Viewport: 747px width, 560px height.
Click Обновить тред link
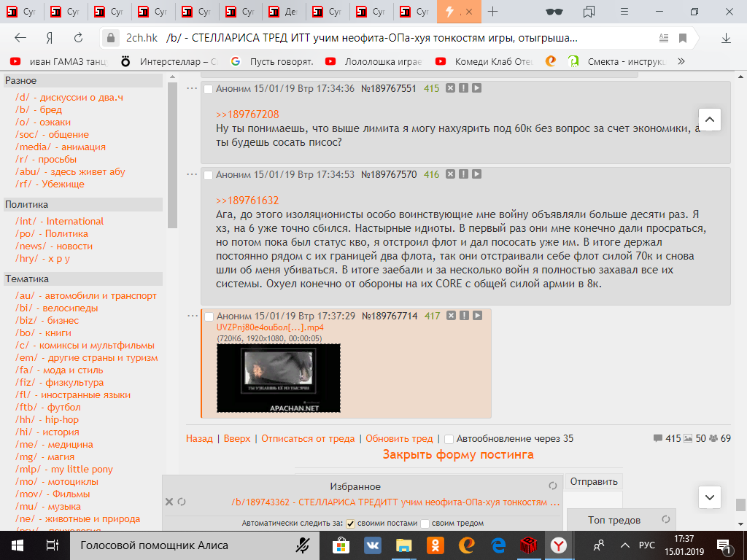coord(399,438)
